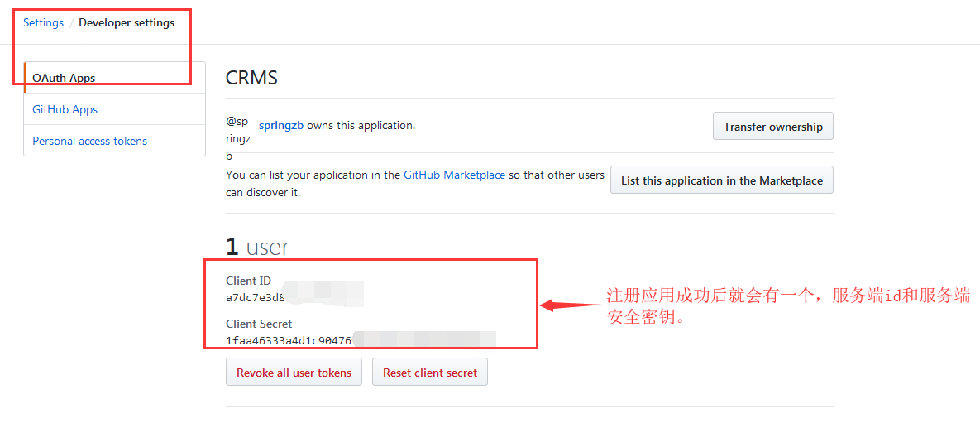
Task: Open Personal access tokens section
Action: [x=114, y=141]
